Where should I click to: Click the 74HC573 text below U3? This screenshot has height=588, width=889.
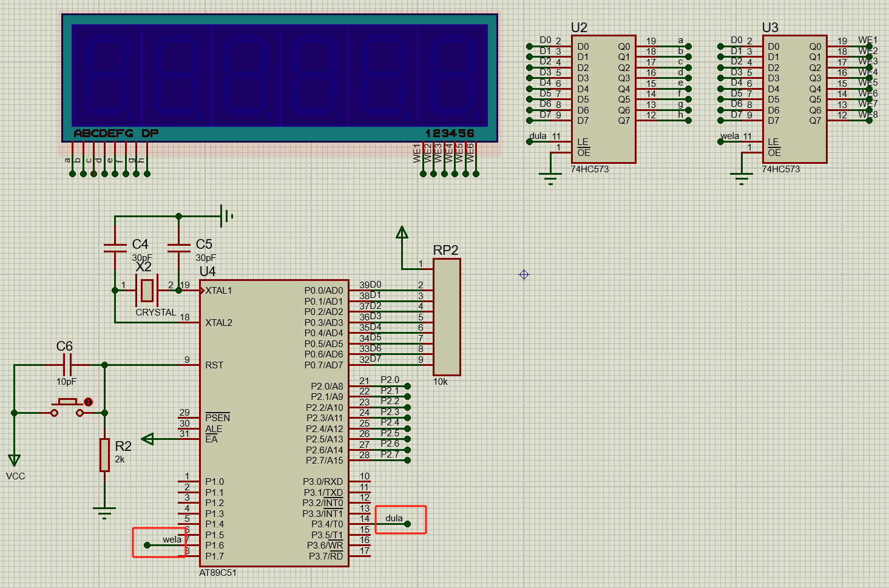pos(780,169)
